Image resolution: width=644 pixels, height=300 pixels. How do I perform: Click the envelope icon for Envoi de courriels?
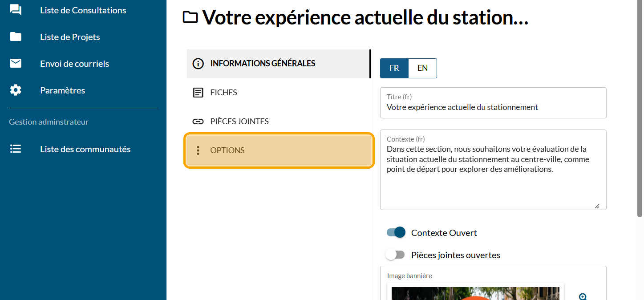[16, 64]
